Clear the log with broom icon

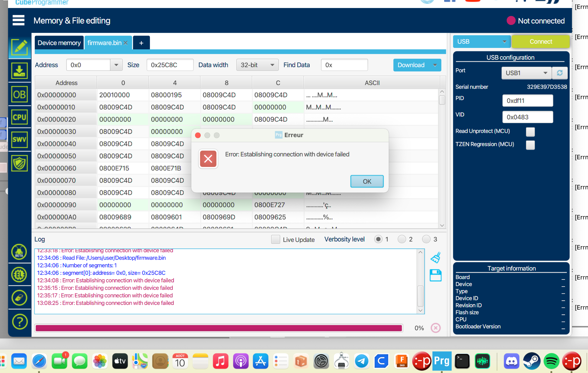coord(436,257)
